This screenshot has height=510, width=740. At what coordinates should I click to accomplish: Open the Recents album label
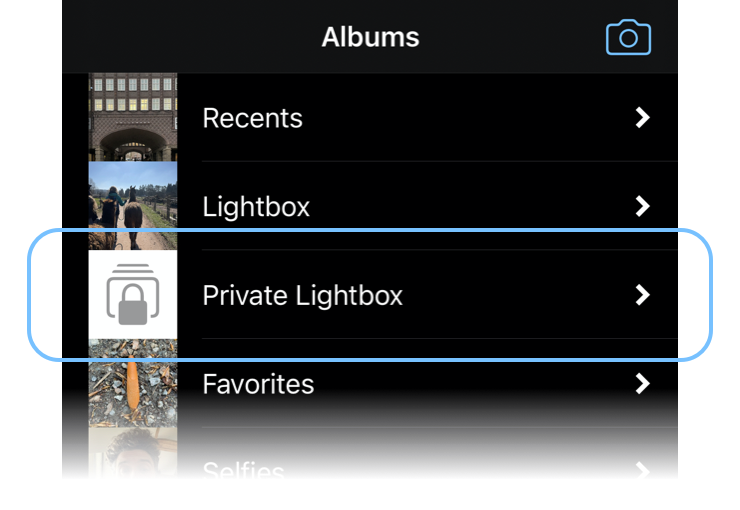252,118
